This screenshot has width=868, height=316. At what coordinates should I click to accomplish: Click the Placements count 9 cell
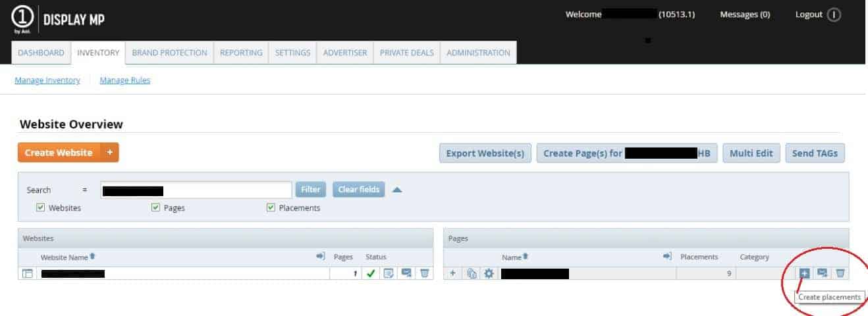pyautogui.click(x=705, y=273)
